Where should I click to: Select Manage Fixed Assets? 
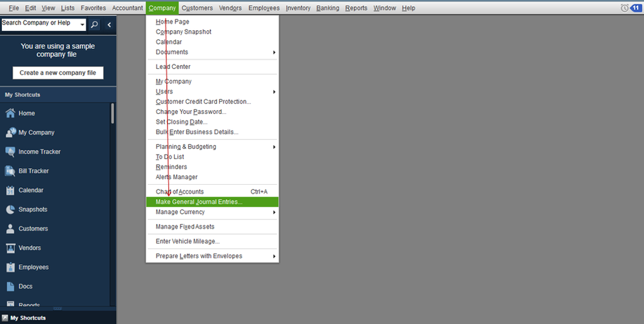click(212, 227)
